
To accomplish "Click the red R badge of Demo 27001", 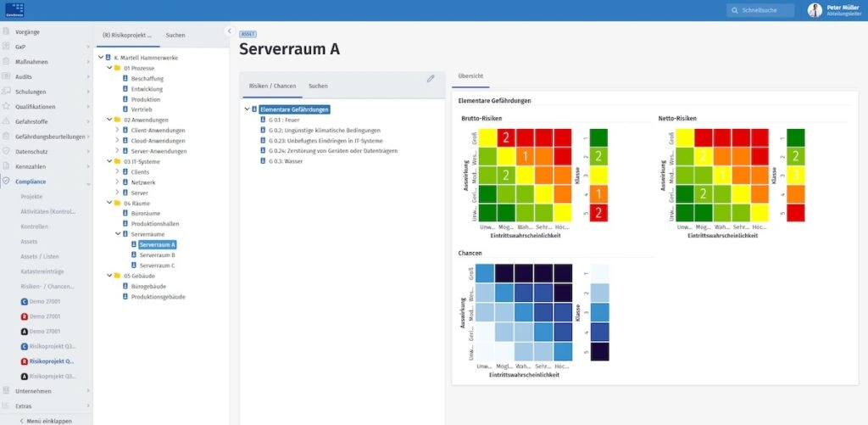I will pyautogui.click(x=24, y=316).
